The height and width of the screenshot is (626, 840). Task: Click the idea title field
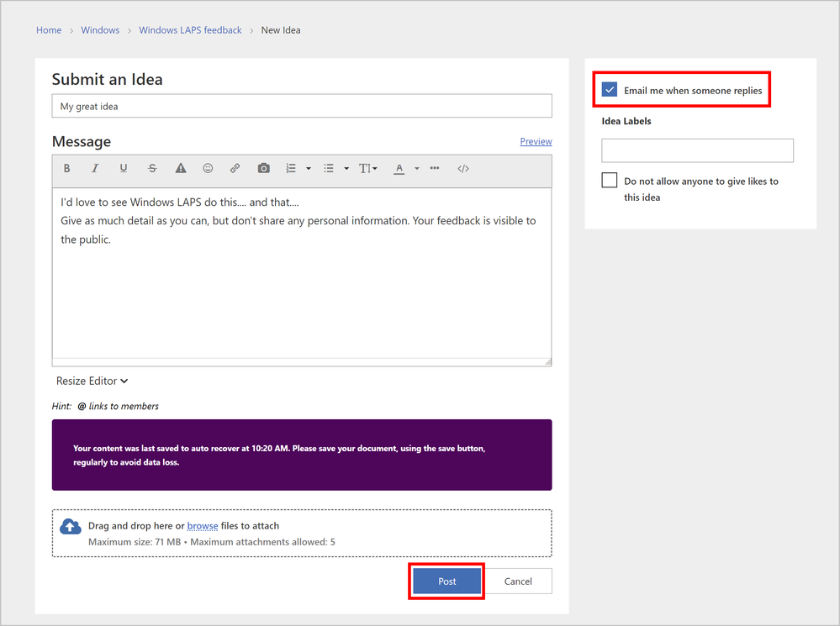click(302, 106)
